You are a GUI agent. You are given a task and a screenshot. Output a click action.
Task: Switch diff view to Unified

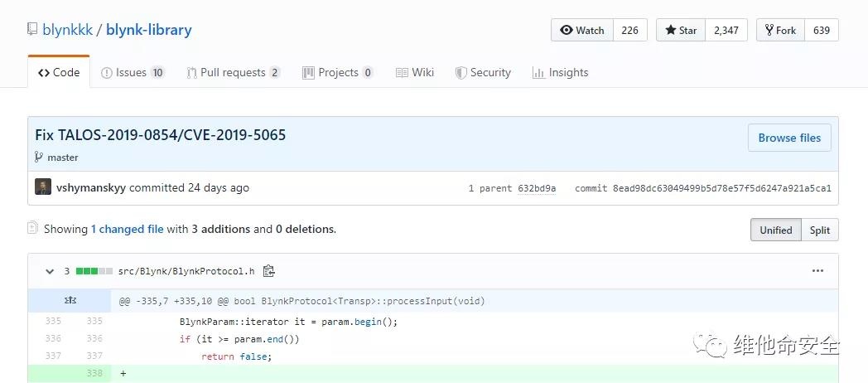[x=775, y=230]
